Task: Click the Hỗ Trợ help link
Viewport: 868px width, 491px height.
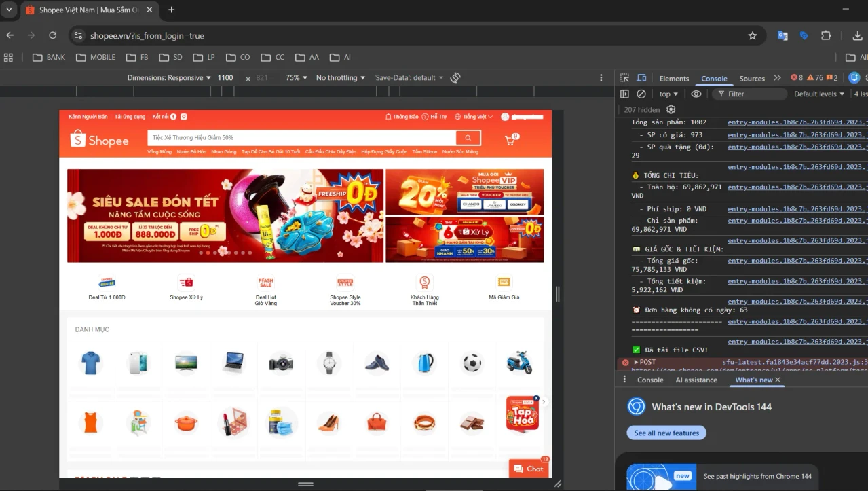Action: point(434,117)
